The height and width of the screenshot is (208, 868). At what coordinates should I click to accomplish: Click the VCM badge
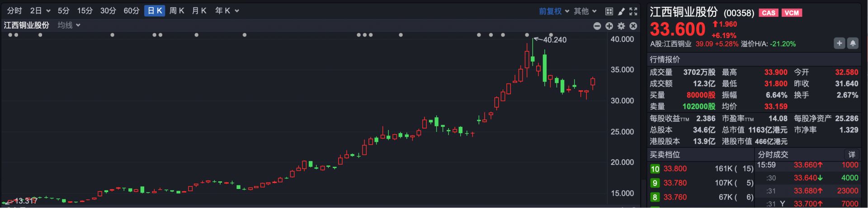pyautogui.click(x=792, y=13)
